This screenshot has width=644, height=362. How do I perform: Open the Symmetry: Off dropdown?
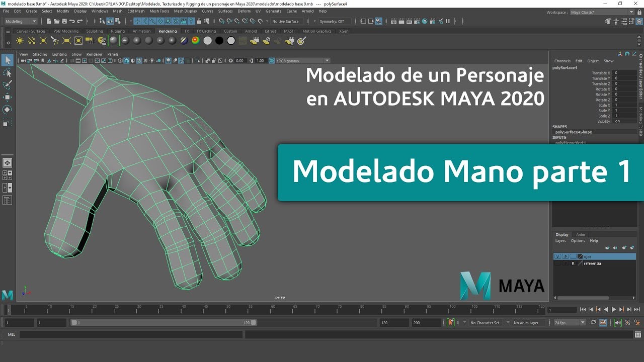[335, 21]
